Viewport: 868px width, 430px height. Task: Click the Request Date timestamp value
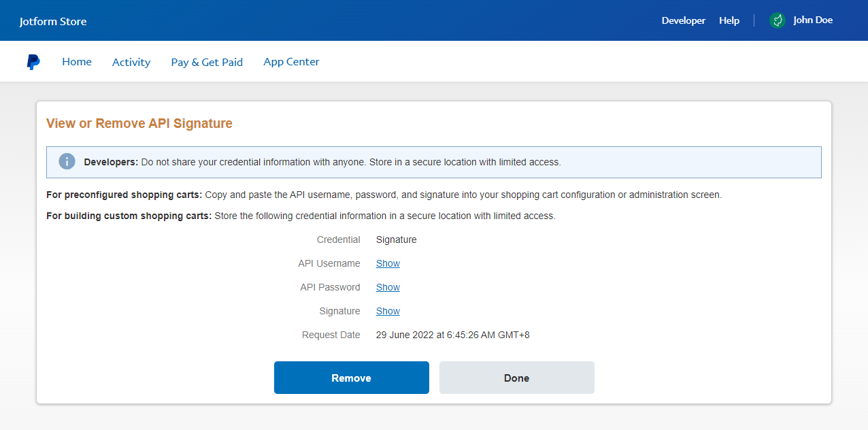click(x=452, y=335)
